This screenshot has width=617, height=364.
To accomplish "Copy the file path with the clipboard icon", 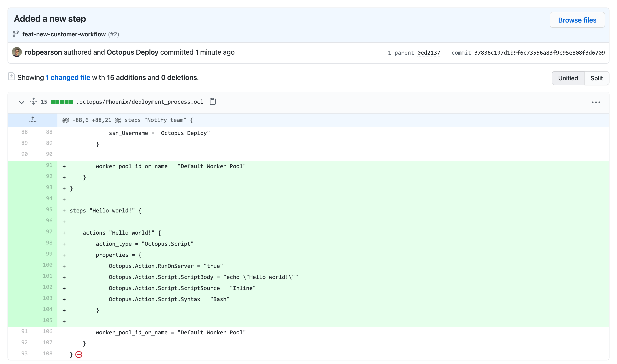I will tap(212, 101).
